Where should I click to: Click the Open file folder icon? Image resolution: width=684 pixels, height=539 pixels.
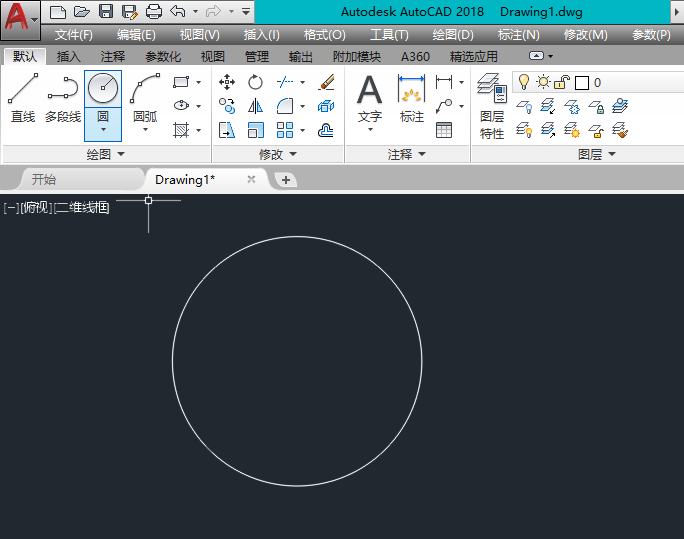(82, 12)
